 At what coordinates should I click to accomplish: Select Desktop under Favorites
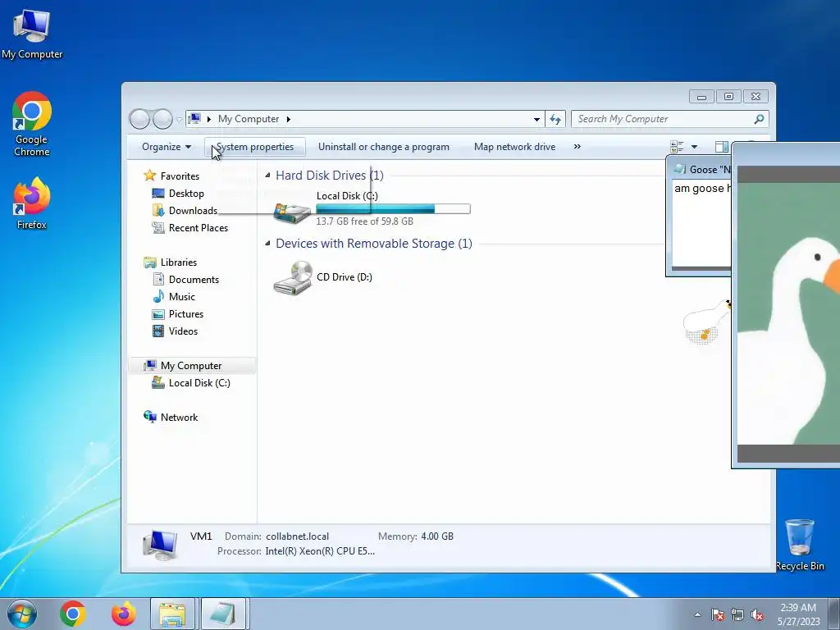point(178,194)
